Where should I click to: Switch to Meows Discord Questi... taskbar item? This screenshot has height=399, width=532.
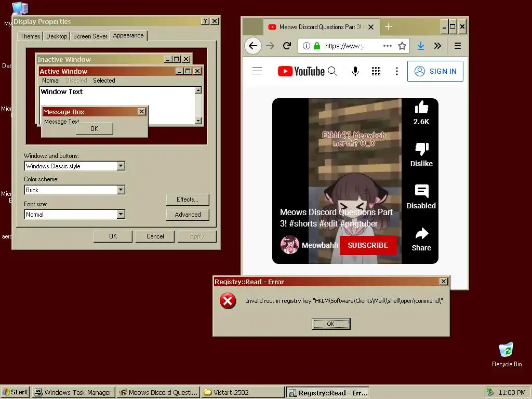click(158, 393)
